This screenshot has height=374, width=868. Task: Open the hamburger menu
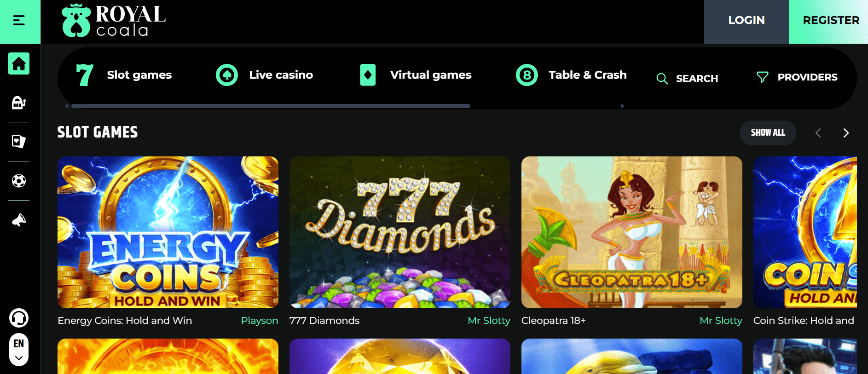pyautogui.click(x=19, y=21)
